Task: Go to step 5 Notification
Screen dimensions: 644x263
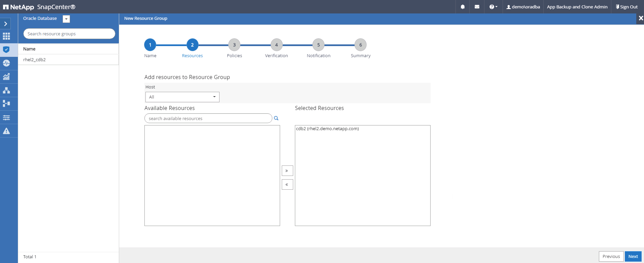Action: [318, 45]
